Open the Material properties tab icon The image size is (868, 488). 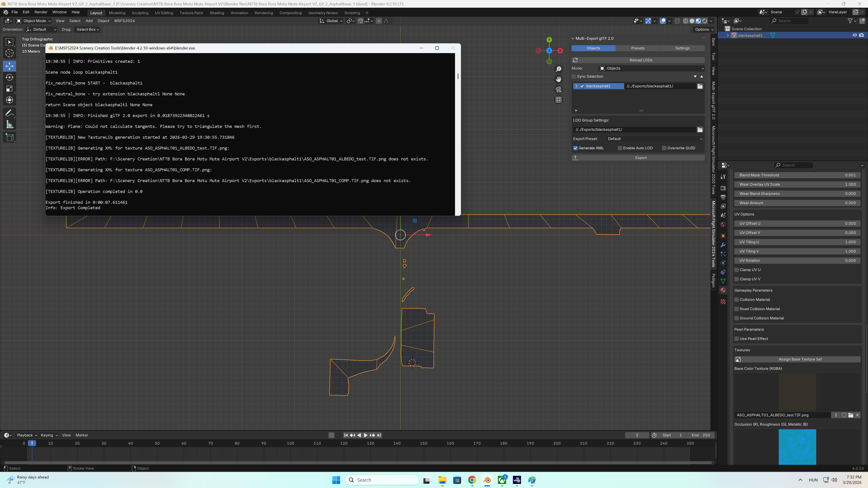[x=723, y=290]
